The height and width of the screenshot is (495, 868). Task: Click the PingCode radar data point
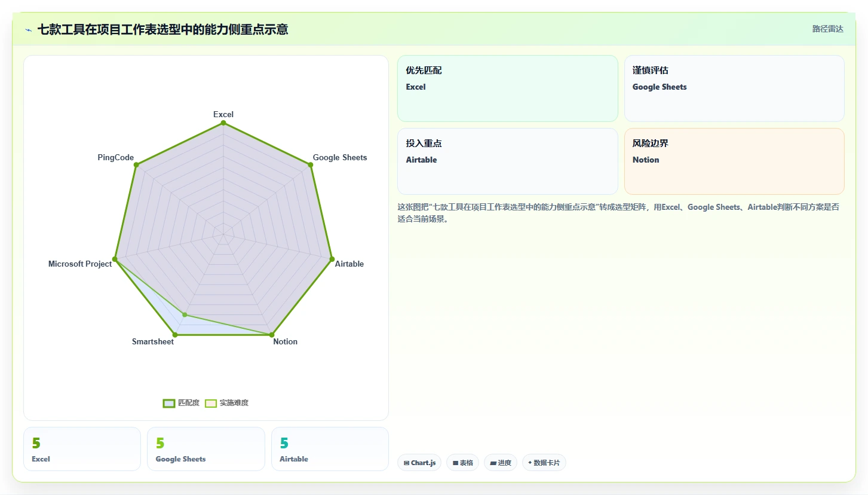(x=136, y=165)
